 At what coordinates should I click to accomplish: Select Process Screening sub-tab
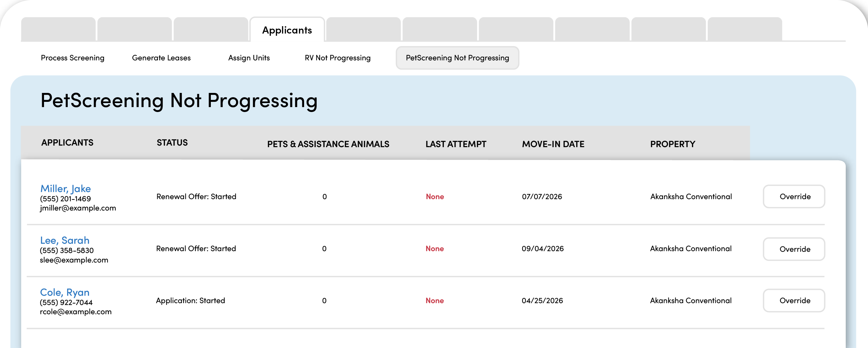coord(72,58)
